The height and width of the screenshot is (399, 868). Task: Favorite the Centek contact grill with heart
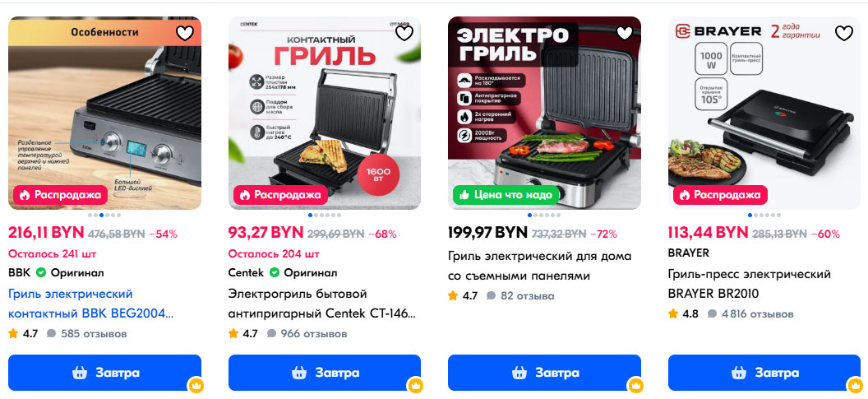point(404,33)
